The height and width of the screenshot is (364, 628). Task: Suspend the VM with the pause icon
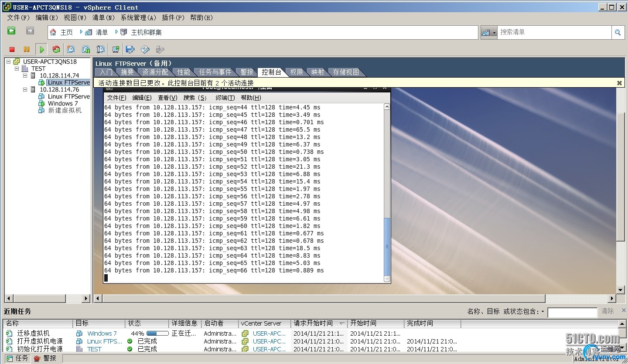[27, 50]
